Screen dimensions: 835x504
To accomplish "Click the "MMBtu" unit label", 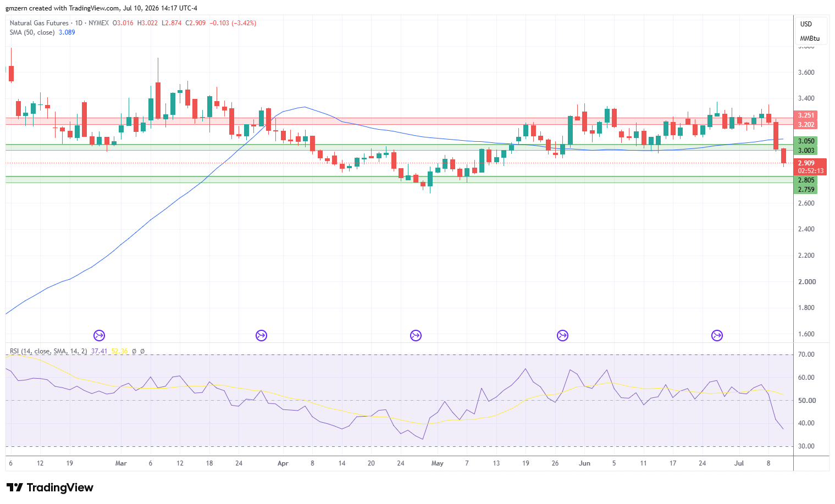I will point(810,38).
